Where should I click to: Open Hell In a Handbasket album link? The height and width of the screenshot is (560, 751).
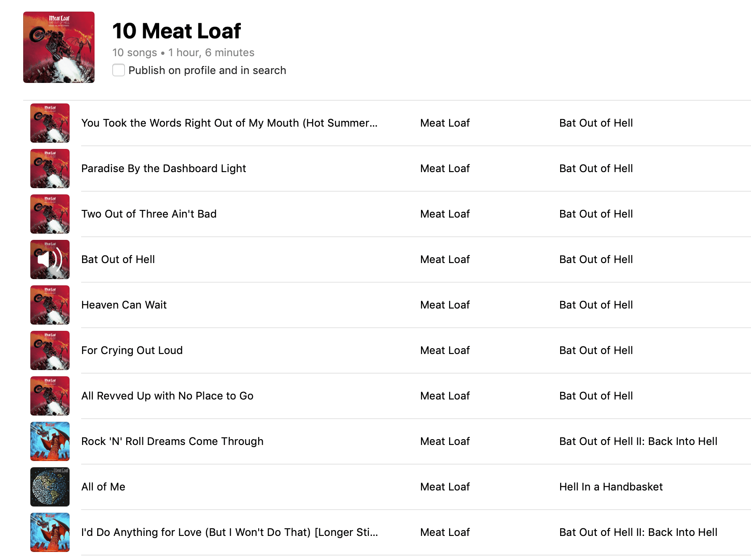tap(611, 487)
